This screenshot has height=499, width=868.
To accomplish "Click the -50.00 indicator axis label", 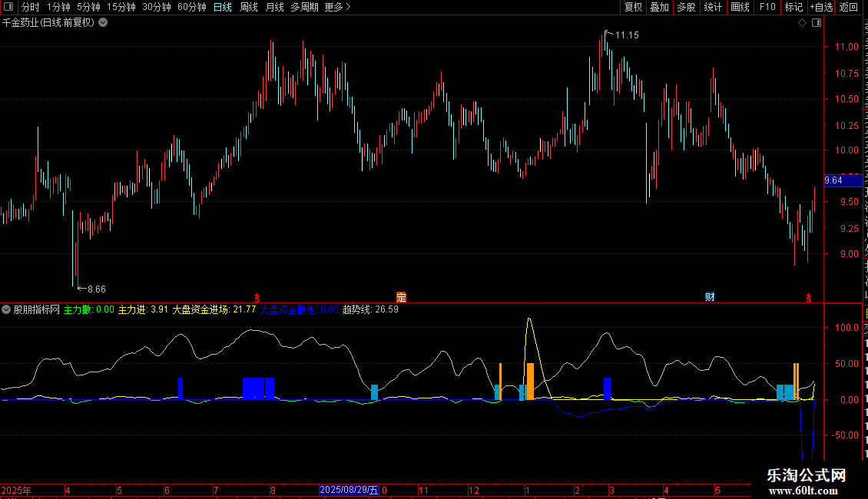I will click(x=846, y=435).
